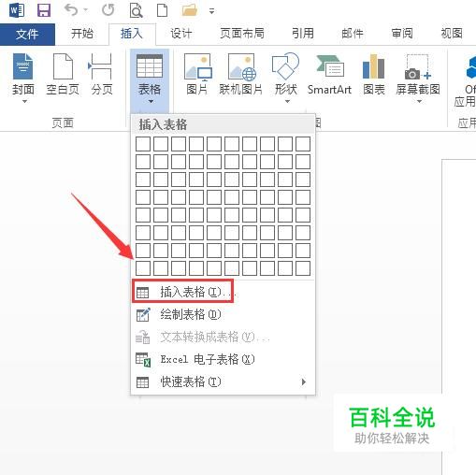Create new blank document icon
Screen dimensions: 476x475
pyautogui.click(x=162, y=10)
